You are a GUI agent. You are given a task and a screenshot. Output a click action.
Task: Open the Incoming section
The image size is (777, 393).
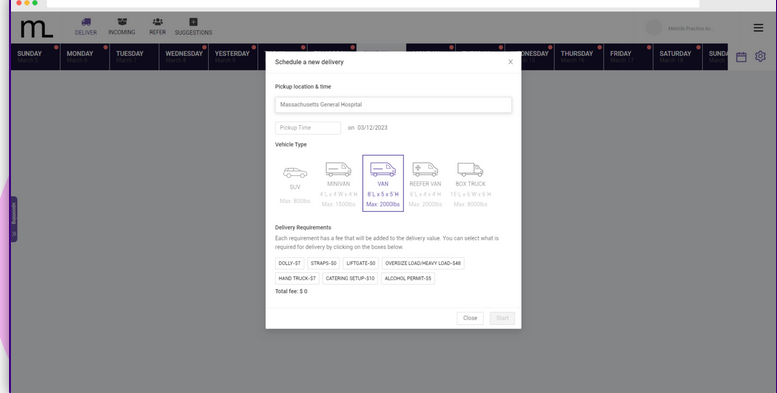(121, 27)
